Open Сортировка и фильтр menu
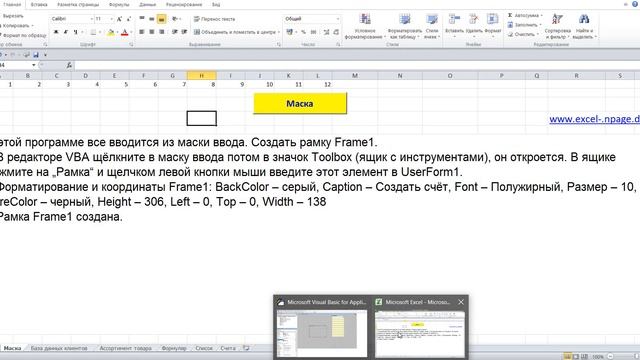This screenshot has width=640, height=360. coord(558,26)
